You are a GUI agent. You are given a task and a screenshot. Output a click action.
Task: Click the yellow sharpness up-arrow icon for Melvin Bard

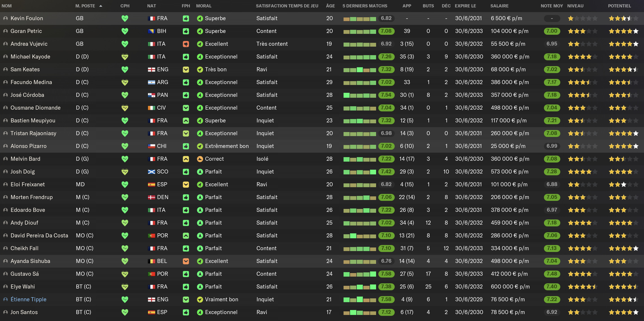(x=186, y=159)
